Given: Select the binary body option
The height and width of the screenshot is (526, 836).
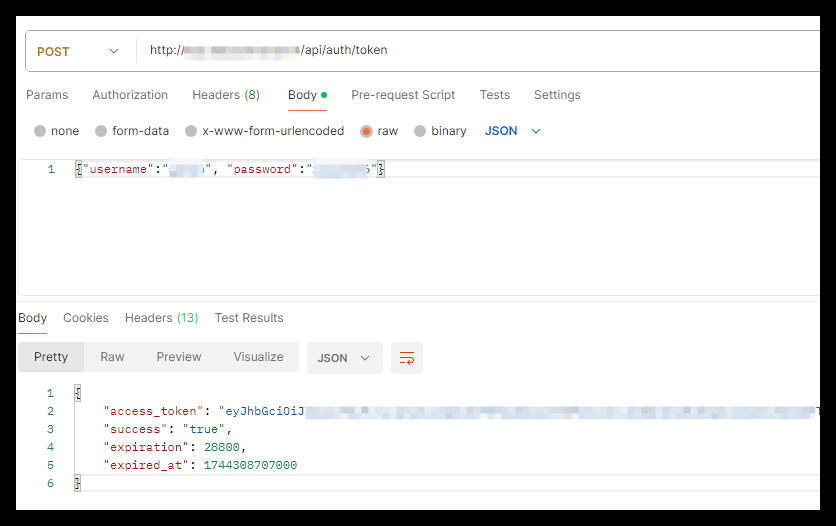Looking at the screenshot, I should click(x=420, y=131).
